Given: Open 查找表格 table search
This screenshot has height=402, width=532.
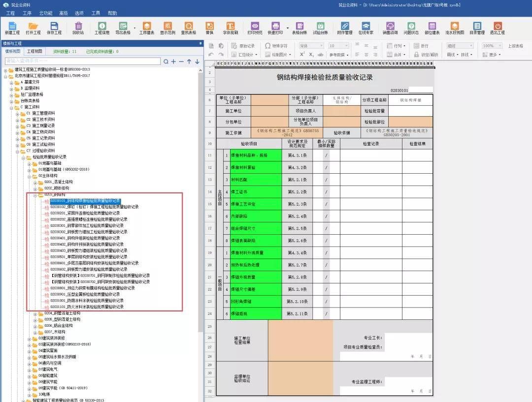Looking at the screenshot, I should pyautogui.click(x=189, y=28).
